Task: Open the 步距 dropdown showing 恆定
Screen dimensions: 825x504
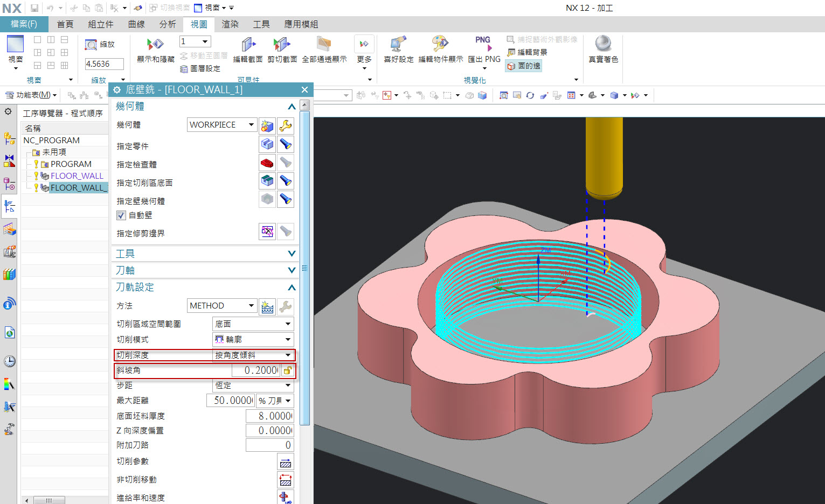Action: tap(253, 386)
